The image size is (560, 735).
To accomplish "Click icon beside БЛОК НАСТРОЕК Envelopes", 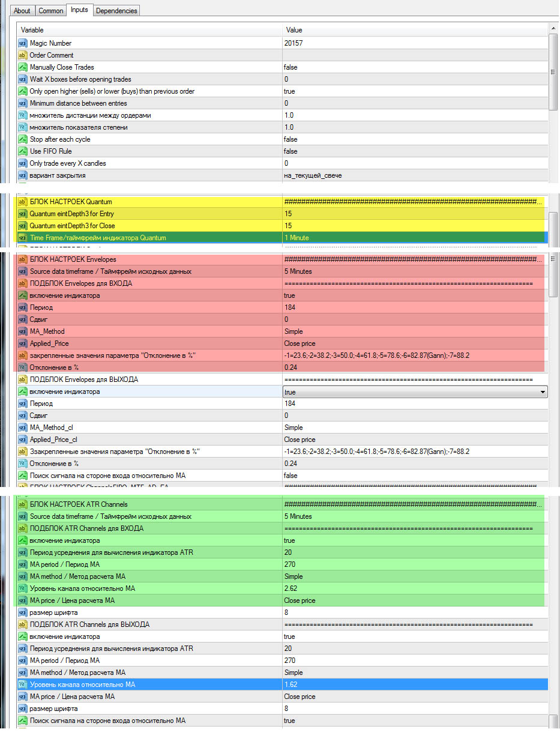I will [x=23, y=259].
